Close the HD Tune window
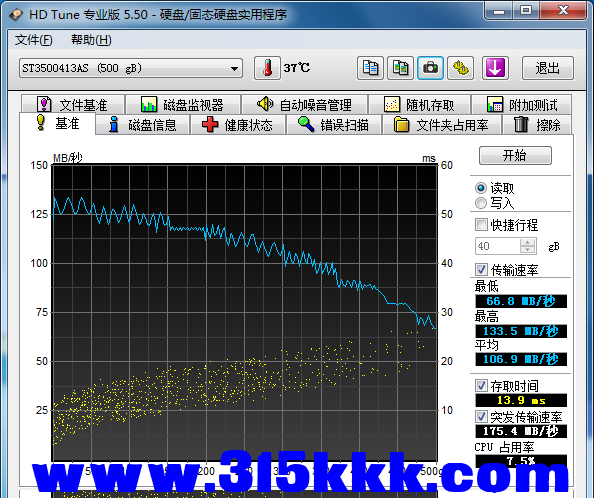This screenshot has width=594, height=498. 563,11
